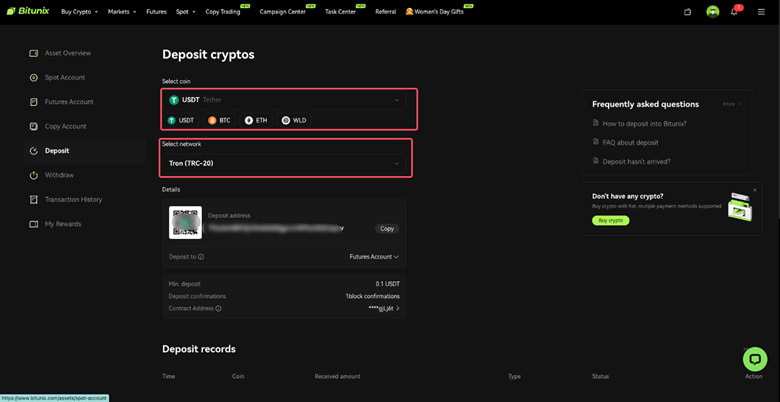Open the notifications bell icon
780x402 pixels.
click(734, 12)
